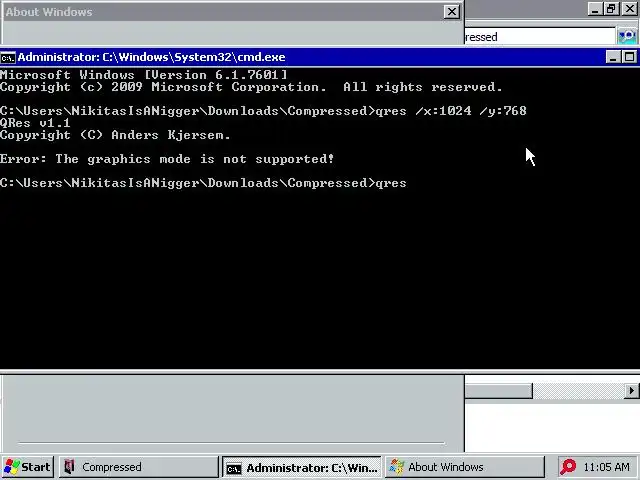Click the search field in Explorer window
Screen dimensions: 640x480
(x=540, y=37)
